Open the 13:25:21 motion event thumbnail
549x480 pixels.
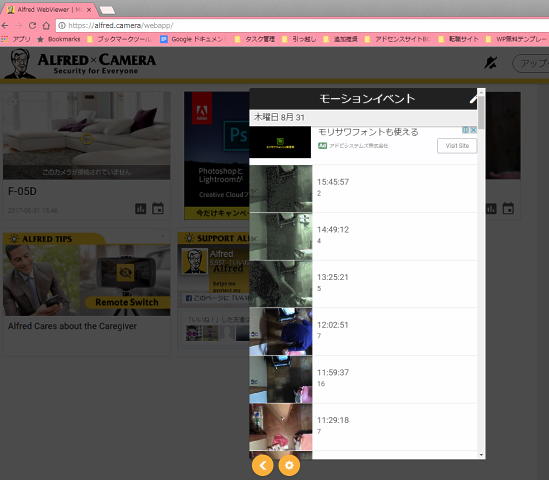pos(280,284)
